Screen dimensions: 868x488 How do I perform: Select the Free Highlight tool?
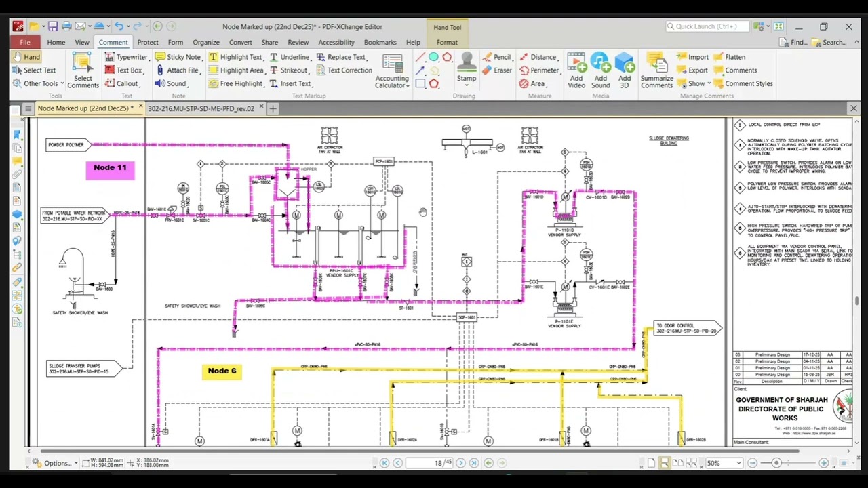[235, 83]
